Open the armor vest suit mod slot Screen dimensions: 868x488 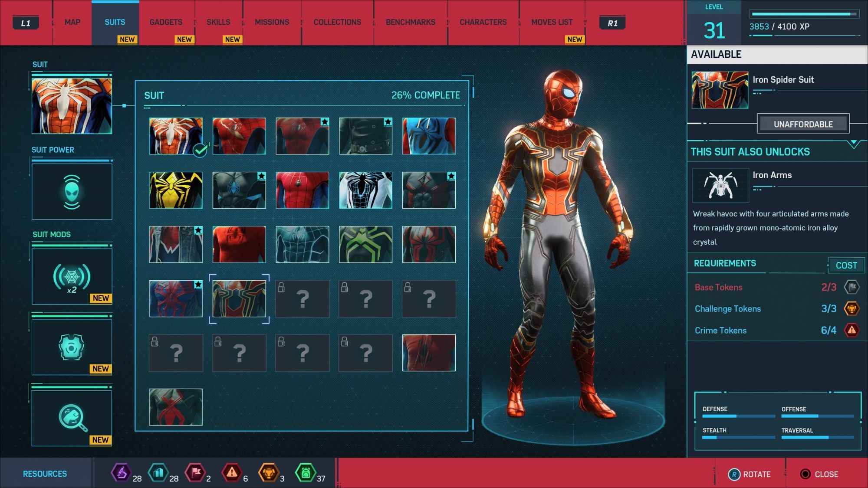72,347
